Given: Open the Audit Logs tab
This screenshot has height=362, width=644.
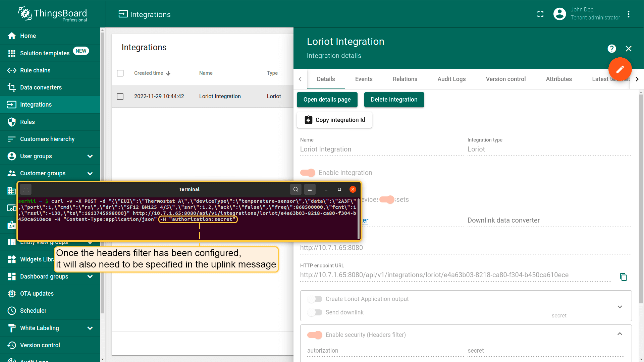Looking at the screenshot, I should coord(451,79).
